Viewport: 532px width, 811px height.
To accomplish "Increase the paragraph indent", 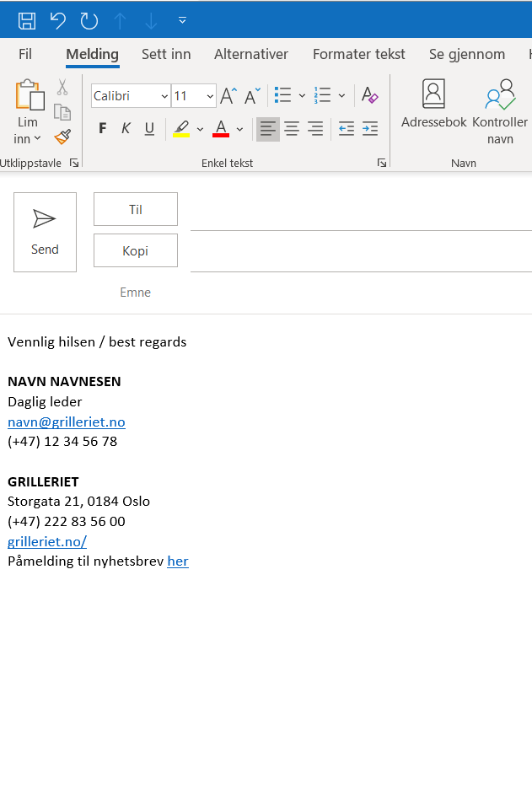I will pos(370,129).
